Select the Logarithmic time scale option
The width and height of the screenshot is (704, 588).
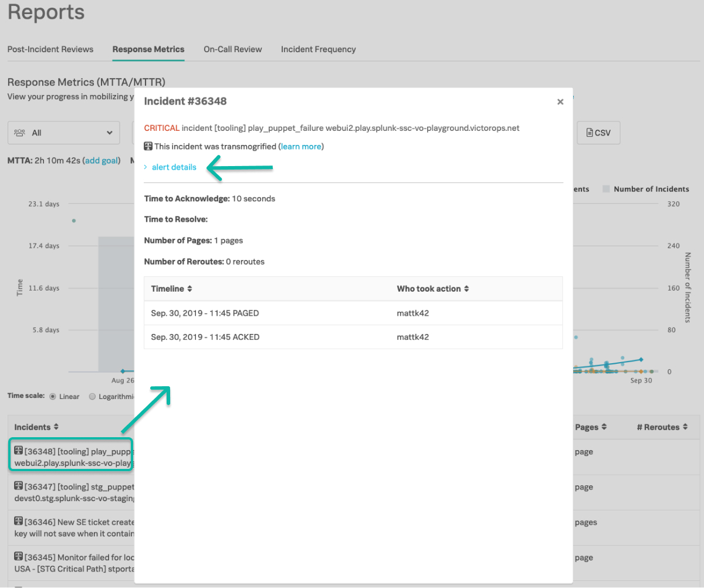coord(92,396)
